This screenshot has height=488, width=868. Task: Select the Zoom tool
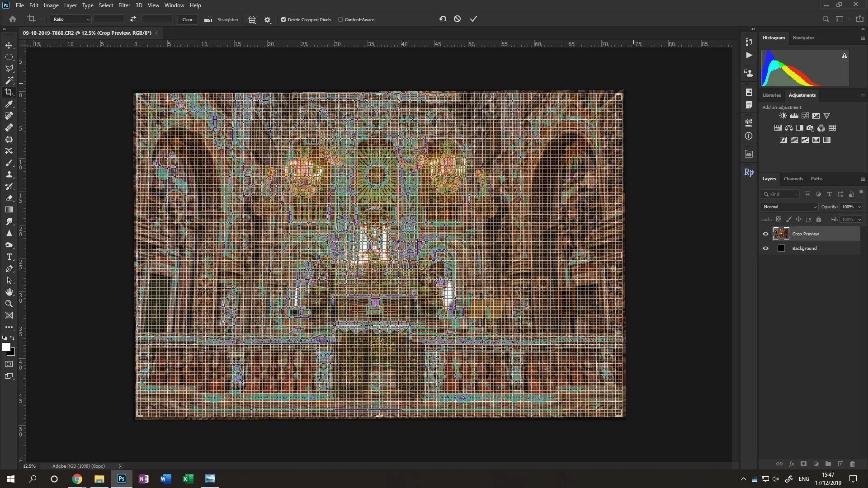[x=9, y=304]
